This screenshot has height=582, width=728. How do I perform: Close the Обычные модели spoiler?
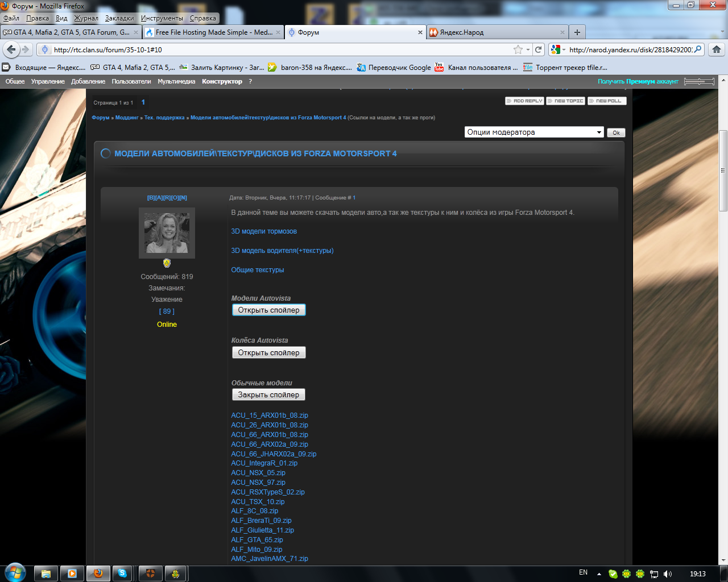coord(268,394)
